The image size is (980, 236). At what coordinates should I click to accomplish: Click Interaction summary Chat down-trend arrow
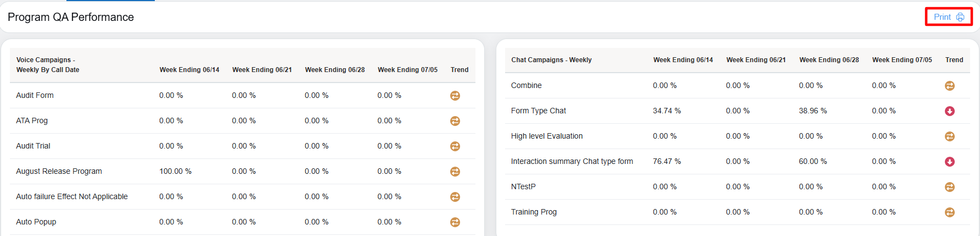click(950, 162)
